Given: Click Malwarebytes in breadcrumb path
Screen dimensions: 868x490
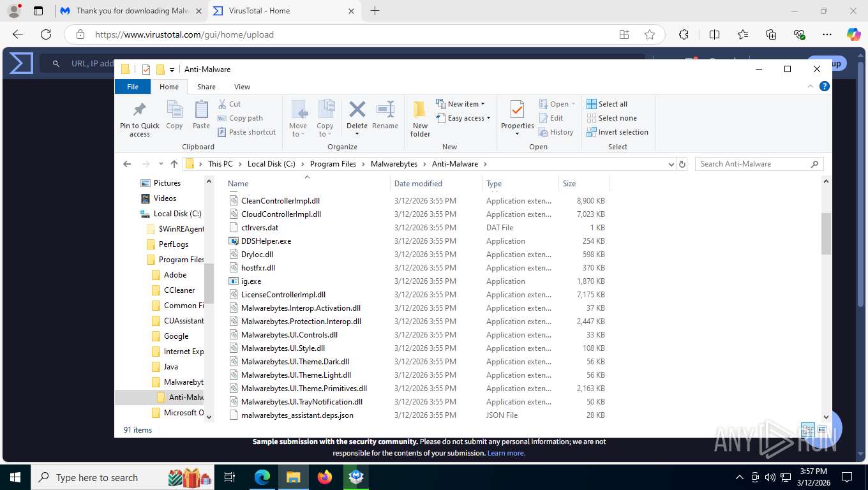Looking at the screenshot, I should click(394, 164).
